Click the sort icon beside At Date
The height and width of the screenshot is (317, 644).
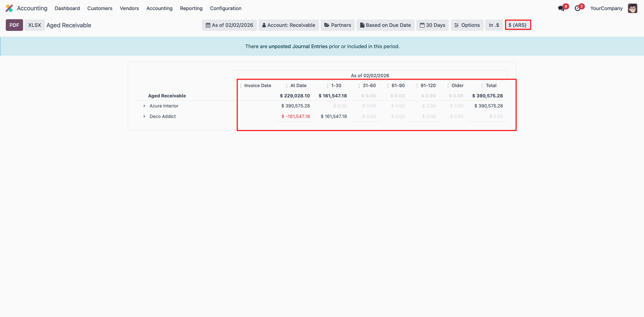287,86
